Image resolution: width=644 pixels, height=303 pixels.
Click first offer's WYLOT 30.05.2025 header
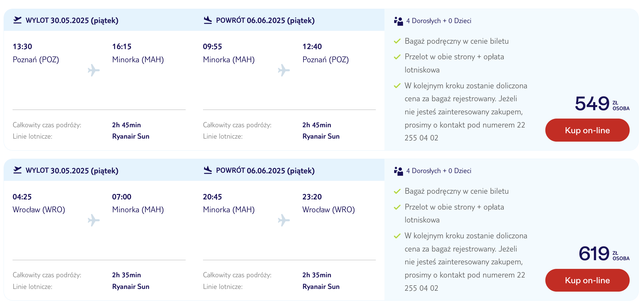click(72, 20)
